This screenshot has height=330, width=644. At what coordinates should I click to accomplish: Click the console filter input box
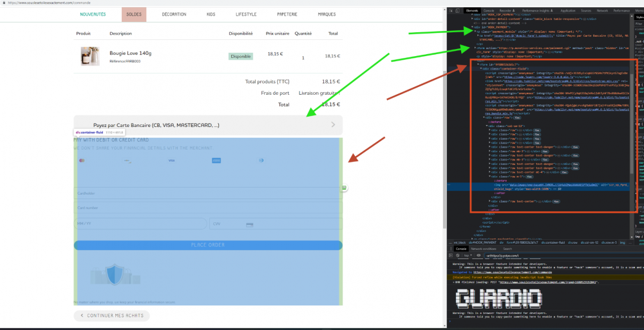click(x=564, y=255)
